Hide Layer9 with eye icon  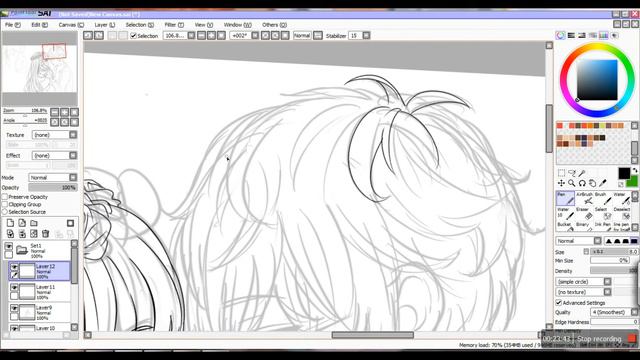(x=14, y=308)
